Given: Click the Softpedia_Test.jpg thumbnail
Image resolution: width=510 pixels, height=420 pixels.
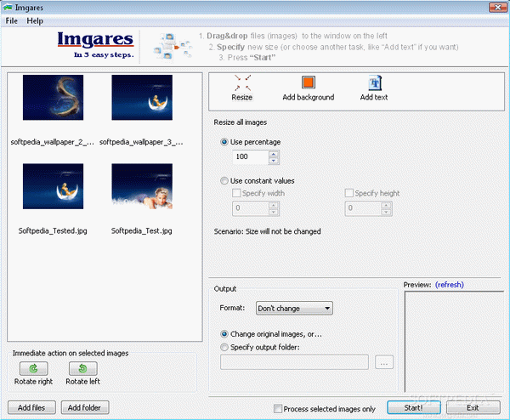Looking at the screenshot, I should pyautogui.click(x=142, y=187).
